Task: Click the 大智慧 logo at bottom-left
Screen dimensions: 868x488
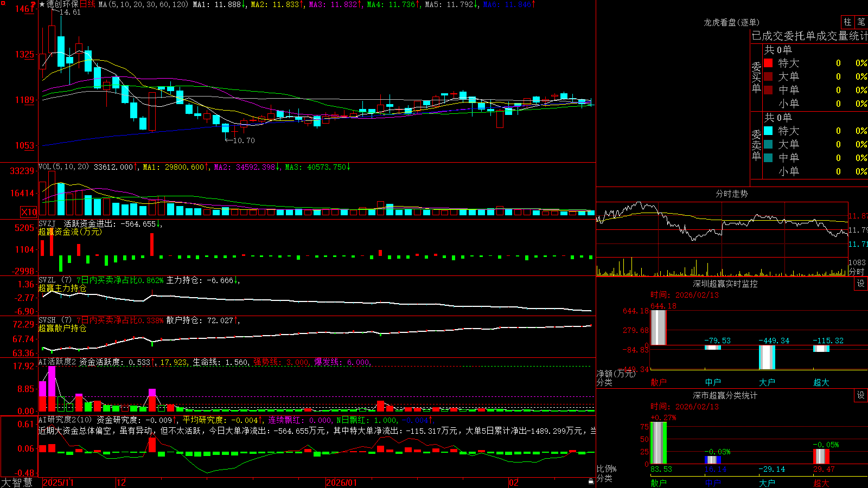Action: pyautogui.click(x=17, y=483)
